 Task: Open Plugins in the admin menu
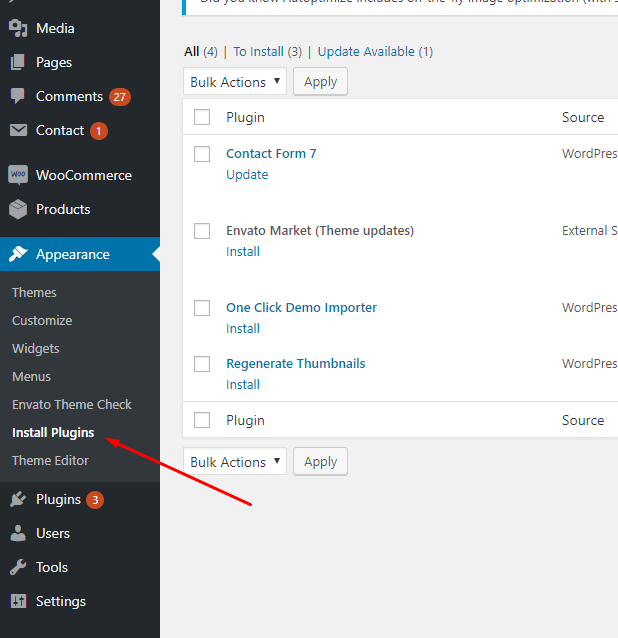tap(59, 500)
